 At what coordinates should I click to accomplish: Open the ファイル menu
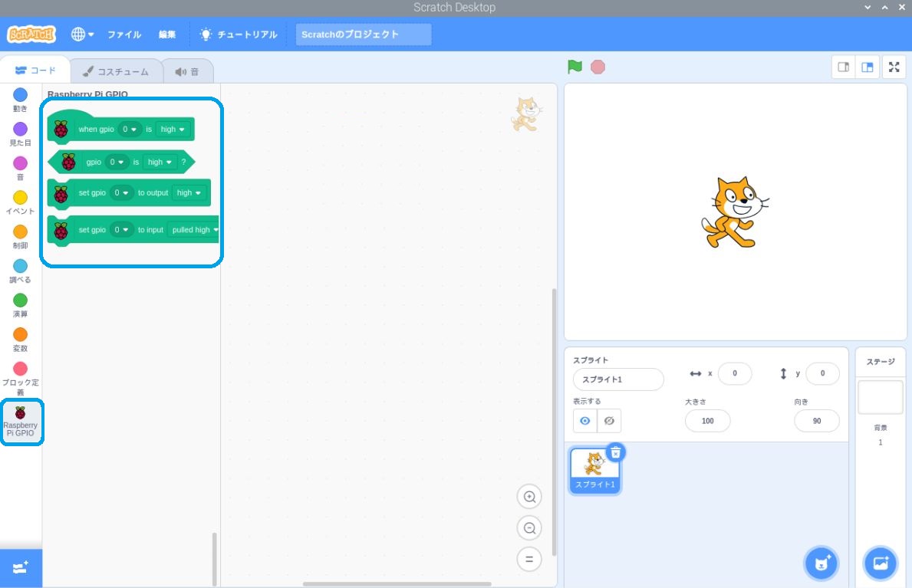click(x=124, y=34)
